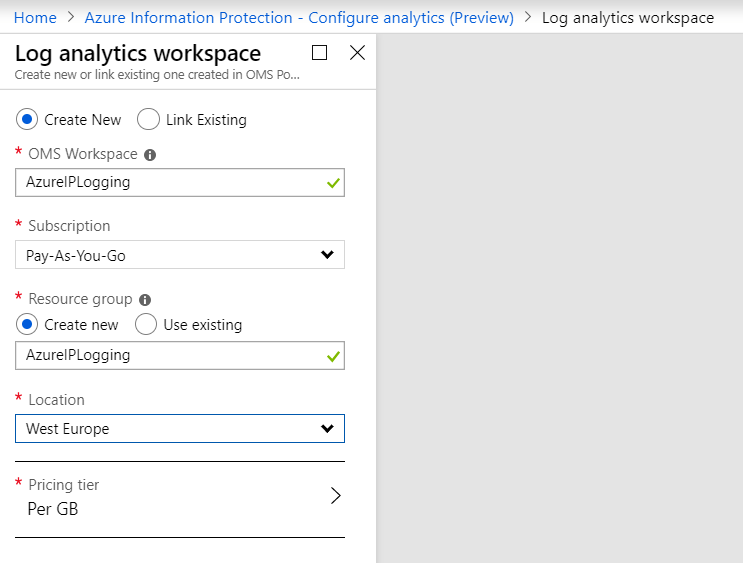
Task: Select the Create New workspace radio button
Action: [27, 119]
